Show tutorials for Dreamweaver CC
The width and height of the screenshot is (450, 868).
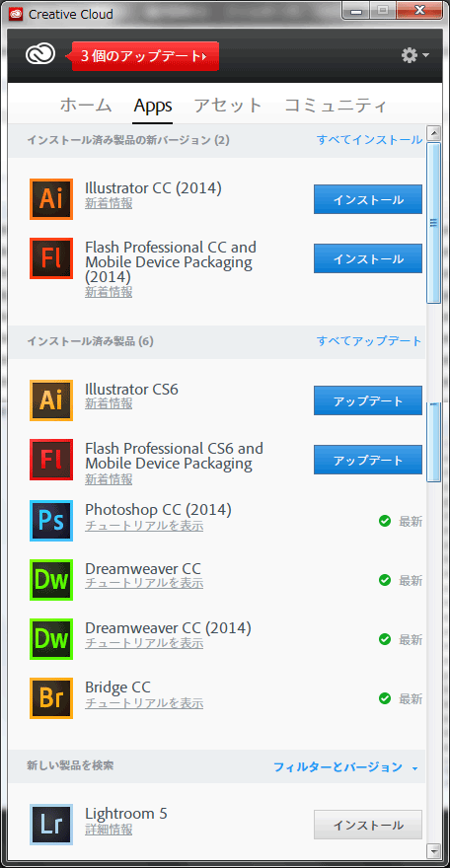coord(144,584)
